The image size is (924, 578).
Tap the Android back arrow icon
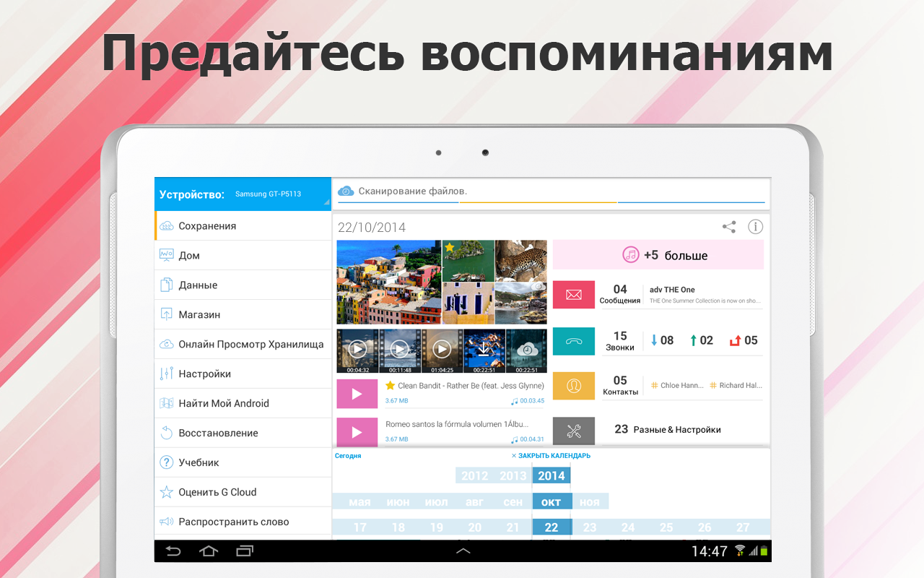[173, 551]
